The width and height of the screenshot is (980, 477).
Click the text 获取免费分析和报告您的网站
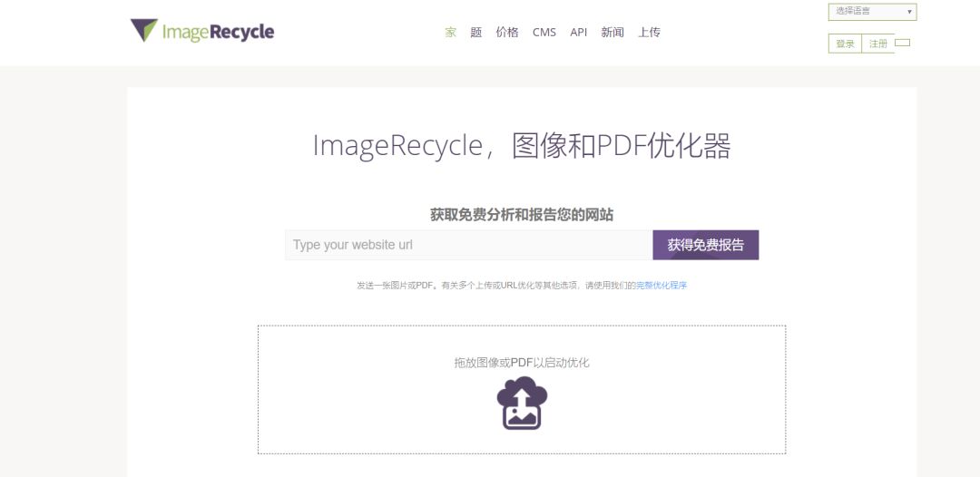click(x=522, y=215)
